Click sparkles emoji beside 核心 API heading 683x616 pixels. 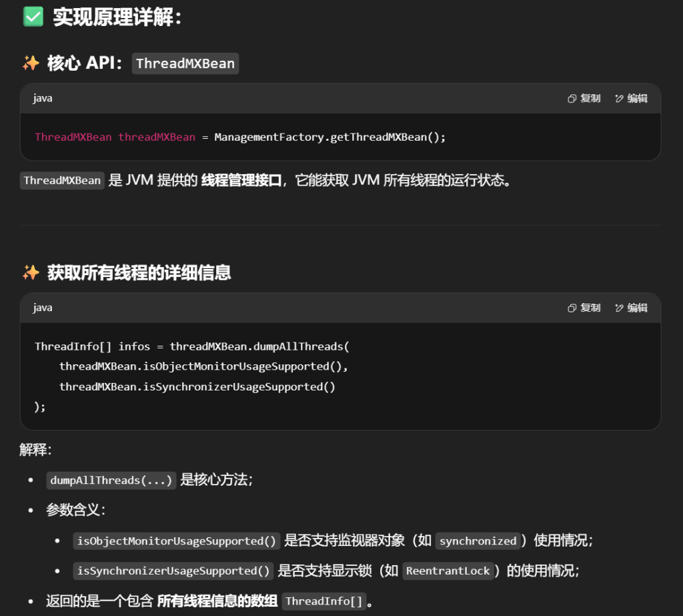(31, 63)
